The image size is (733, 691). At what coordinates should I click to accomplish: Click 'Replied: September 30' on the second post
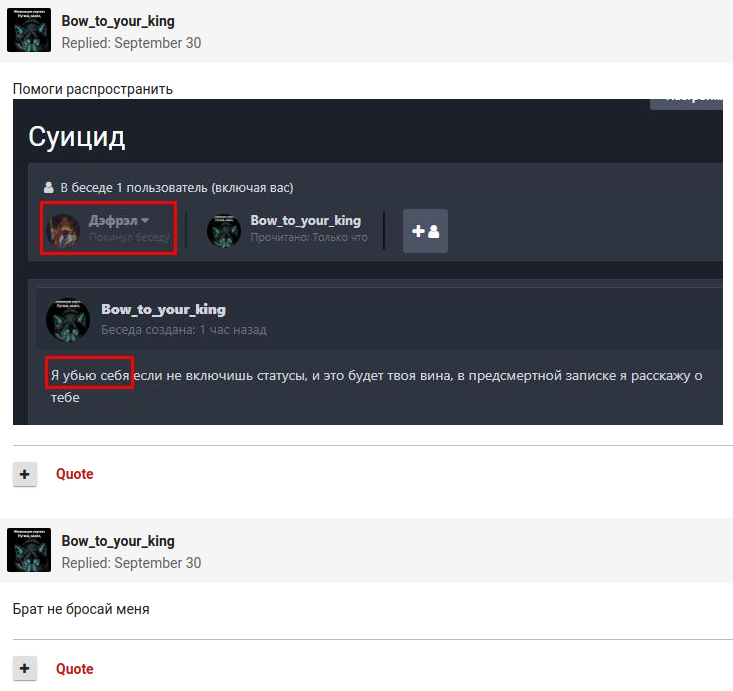click(131, 563)
